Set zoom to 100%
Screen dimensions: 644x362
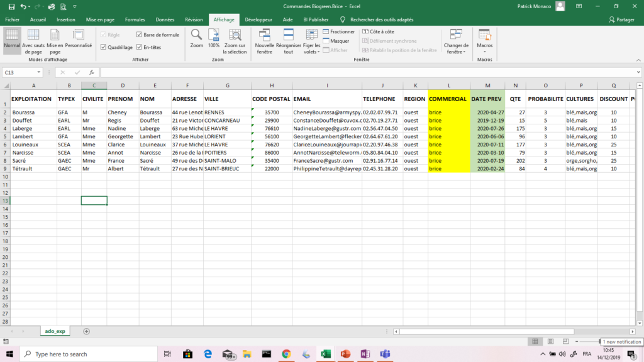click(214, 39)
